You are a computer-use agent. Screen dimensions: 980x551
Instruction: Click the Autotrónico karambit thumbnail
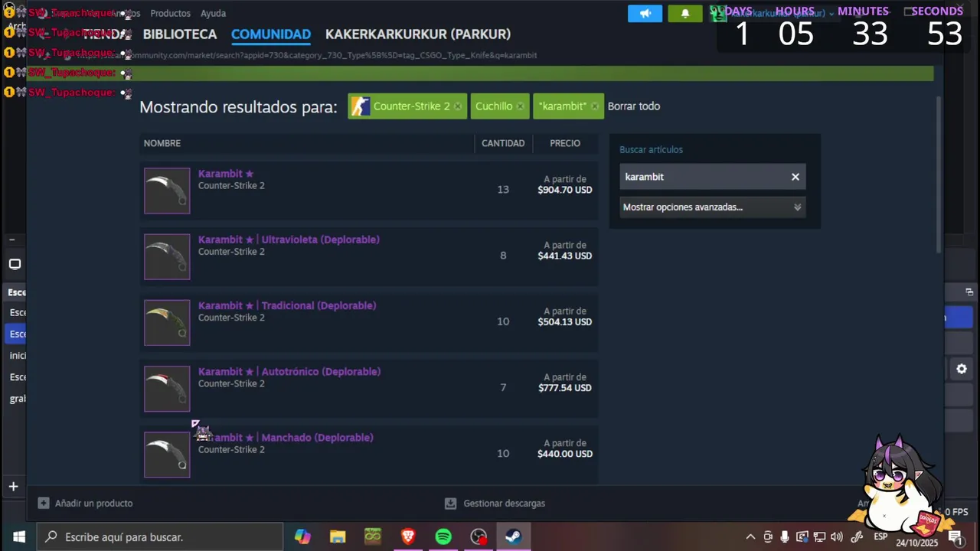point(167,389)
